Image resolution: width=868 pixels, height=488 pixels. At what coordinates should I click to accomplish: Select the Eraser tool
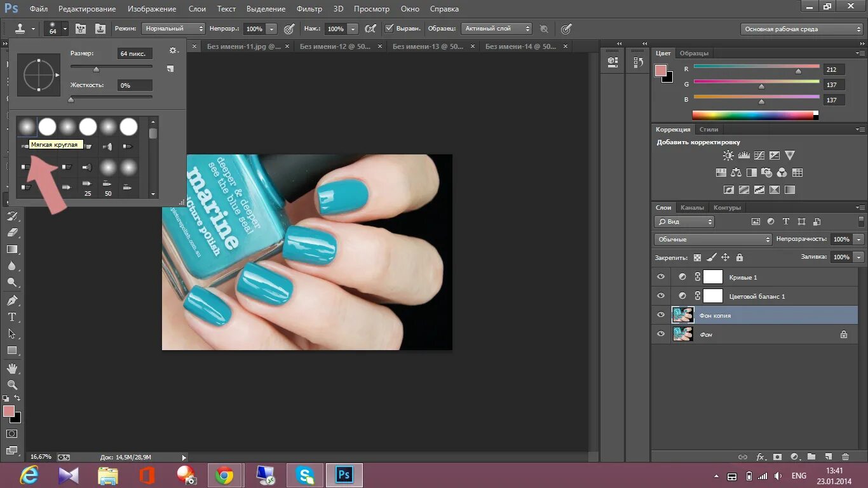tap(11, 233)
